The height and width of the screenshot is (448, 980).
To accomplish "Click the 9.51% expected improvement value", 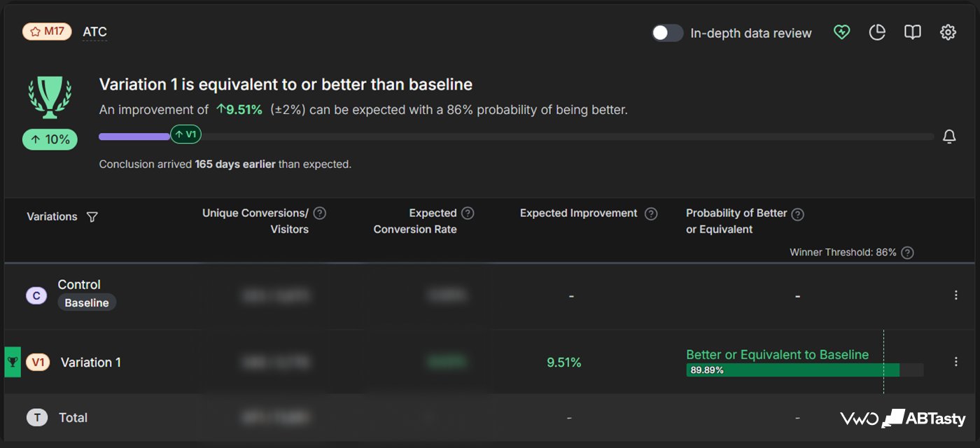I will point(564,363).
